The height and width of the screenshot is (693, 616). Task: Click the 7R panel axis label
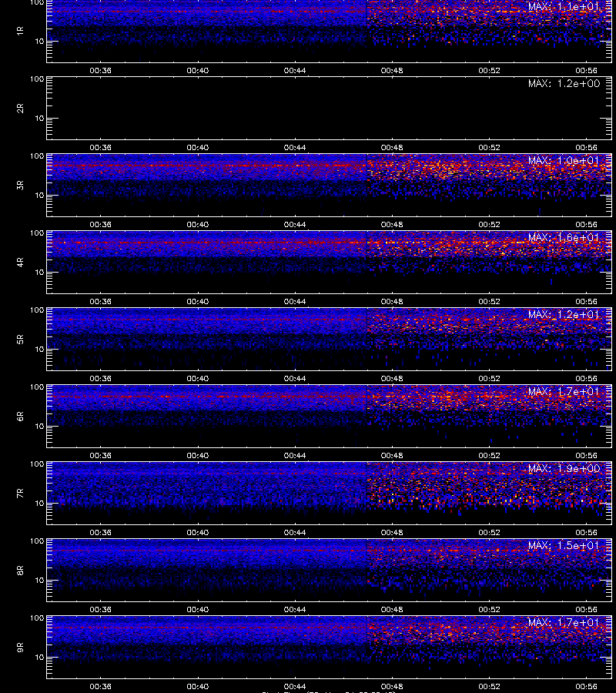coord(20,494)
